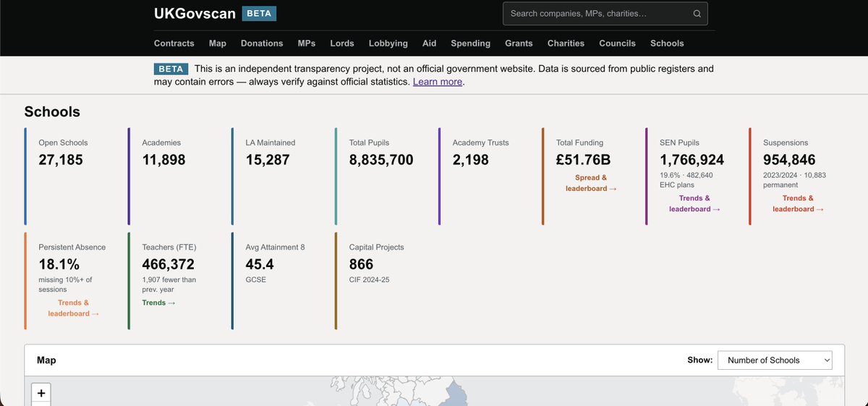Open the Contracts nav item
The height and width of the screenshot is (406, 868).
coord(174,43)
